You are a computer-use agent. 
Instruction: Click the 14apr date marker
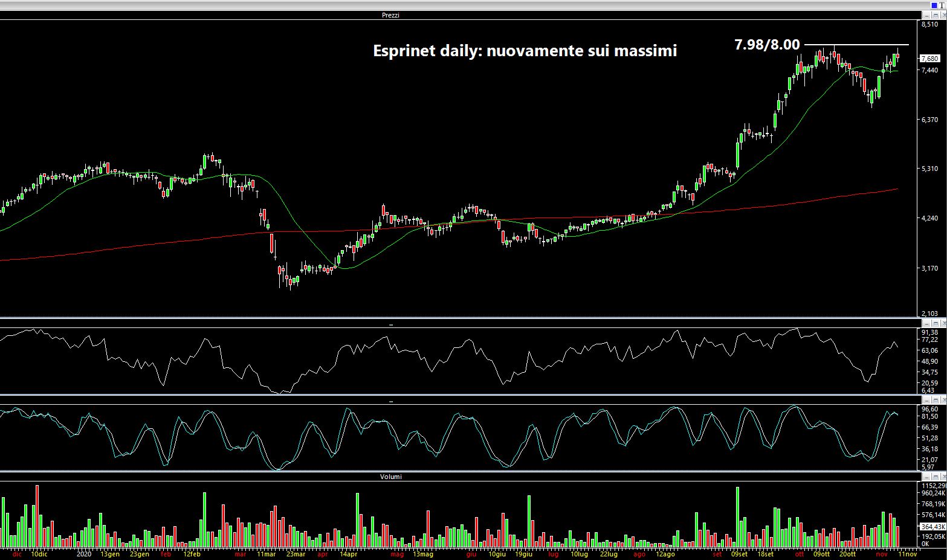click(348, 553)
